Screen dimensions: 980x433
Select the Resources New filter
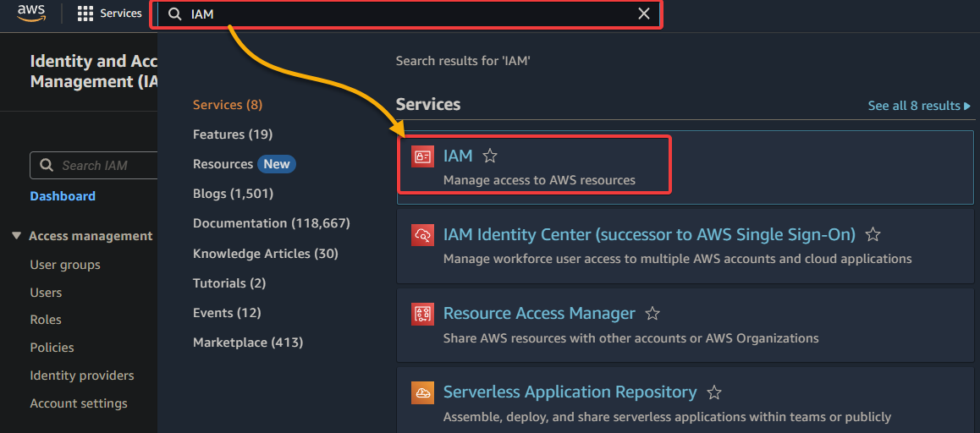point(244,164)
